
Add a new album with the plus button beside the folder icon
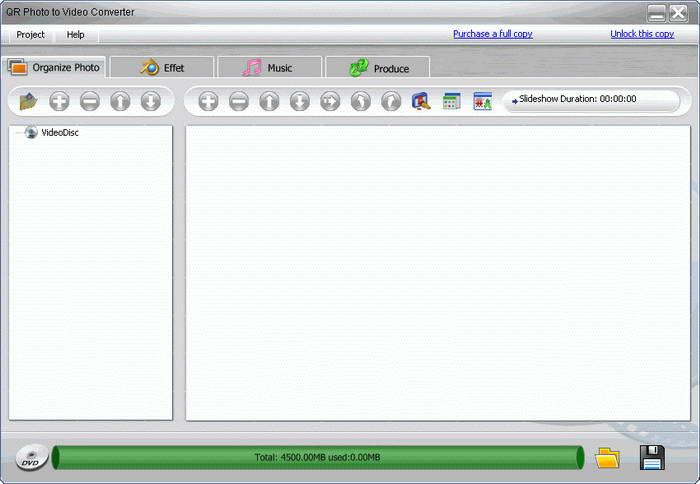coord(59,101)
